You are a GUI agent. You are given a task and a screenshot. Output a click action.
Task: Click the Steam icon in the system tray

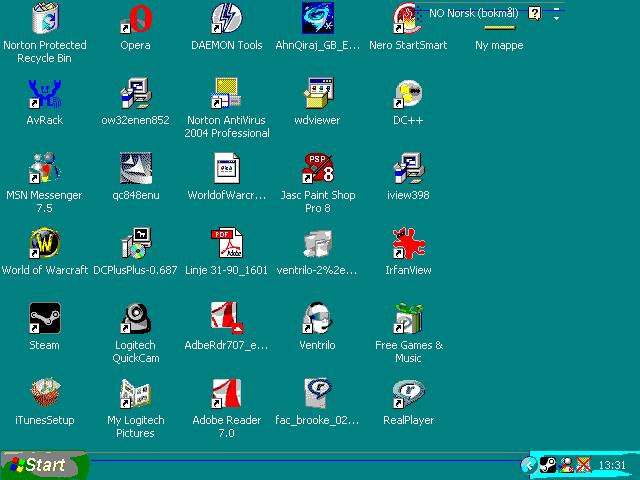tap(547, 464)
